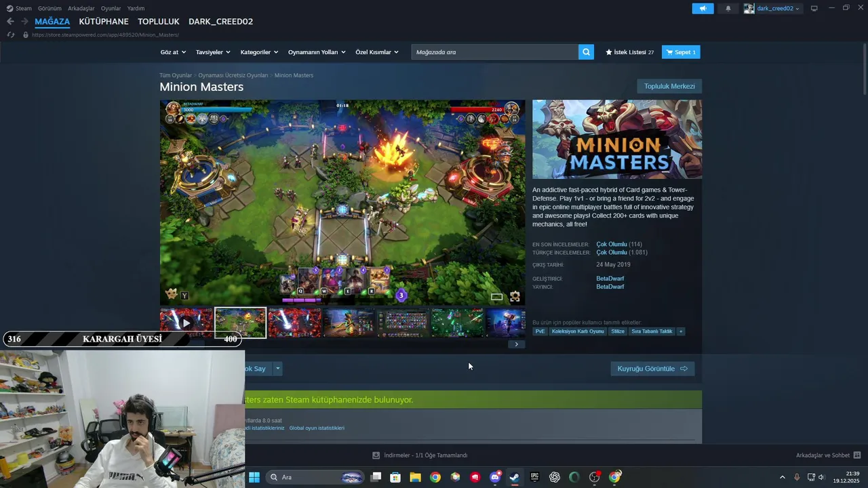Click the Steam logo in the menu bar
This screenshot has height=488, width=868.
pos(9,8)
